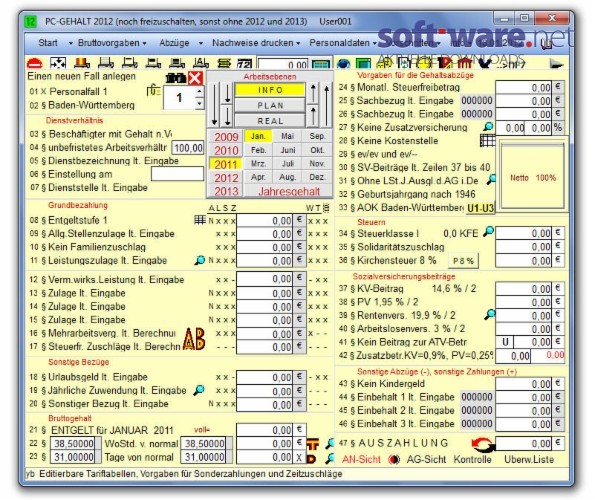Click the small icon at the menu bar's right end

tap(546, 43)
